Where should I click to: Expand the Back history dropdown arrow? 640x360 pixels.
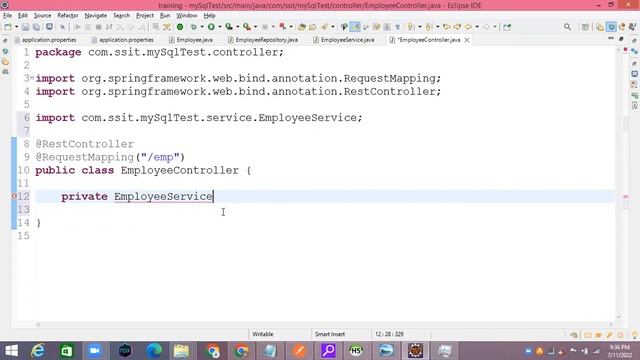pyautogui.click(x=477, y=27)
